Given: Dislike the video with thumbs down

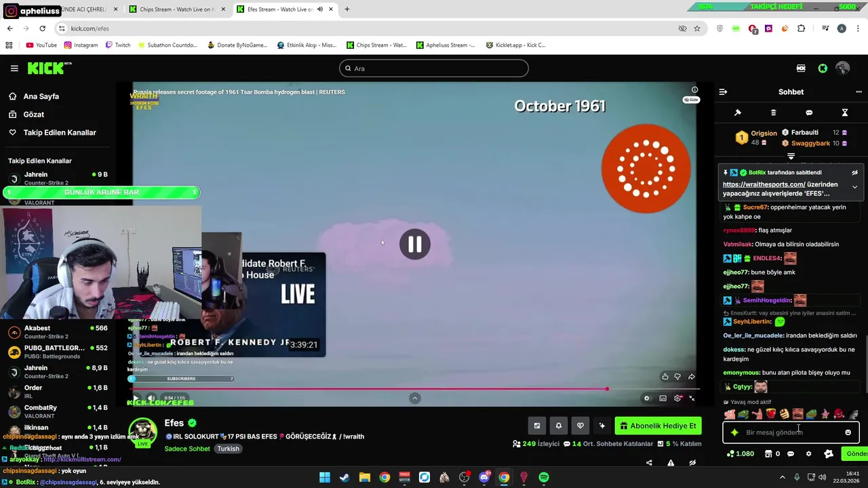Looking at the screenshot, I should tap(677, 377).
